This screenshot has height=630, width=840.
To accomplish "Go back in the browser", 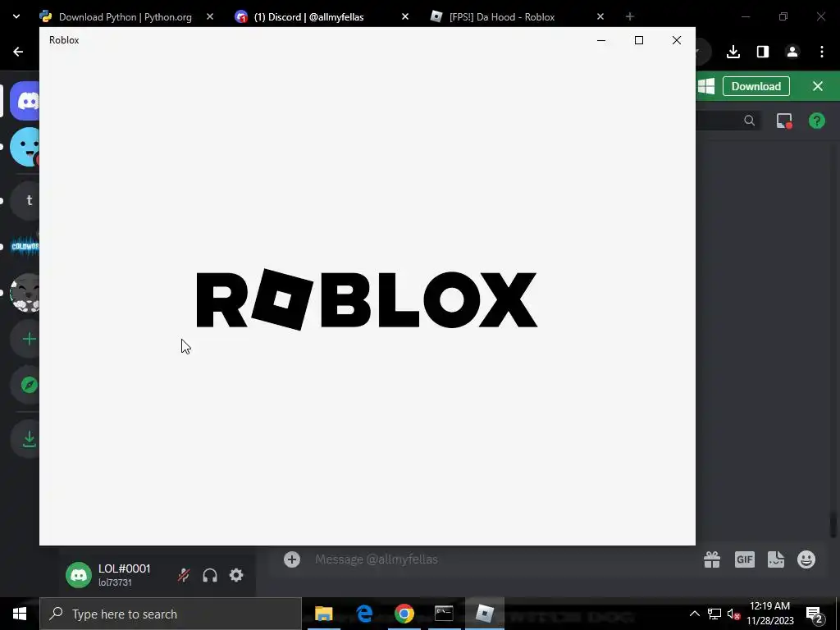I will pos(18,52).
